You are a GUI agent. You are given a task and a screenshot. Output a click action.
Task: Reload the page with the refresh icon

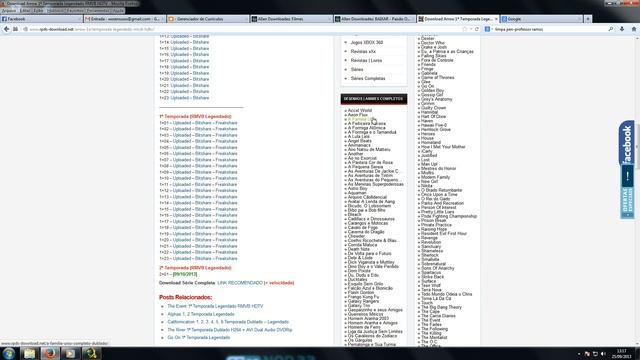[477, 29]
